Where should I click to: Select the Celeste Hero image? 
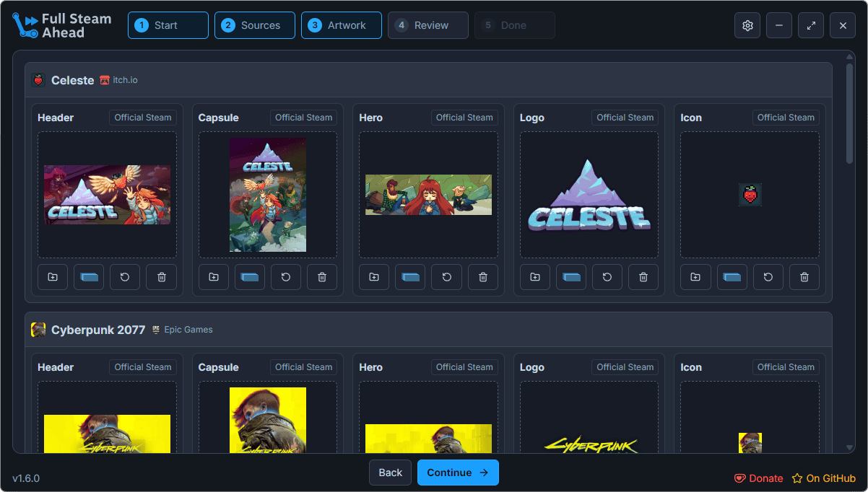pyautogui.click(x=428, y=195)
